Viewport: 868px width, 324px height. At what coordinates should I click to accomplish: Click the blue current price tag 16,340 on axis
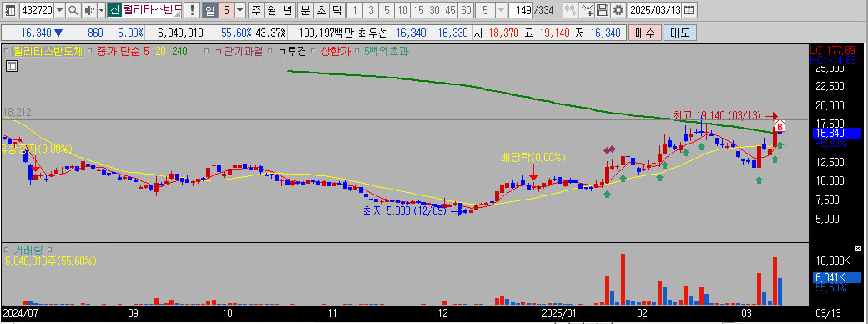(x=836, y=133)
